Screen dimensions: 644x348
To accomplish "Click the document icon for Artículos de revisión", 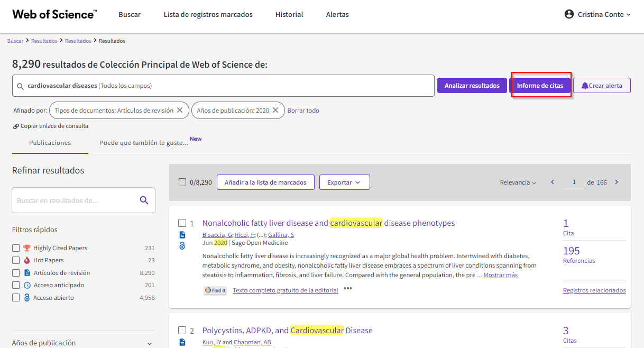I will pyautogui.click(x=27, y=273).
